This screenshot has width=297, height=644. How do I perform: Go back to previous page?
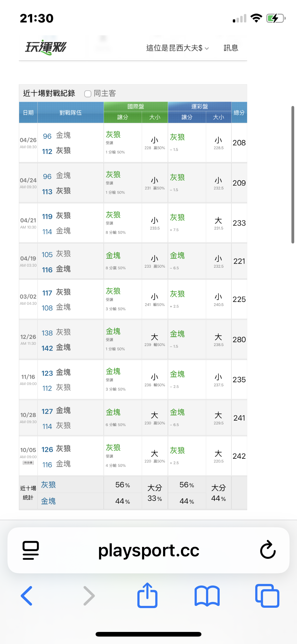point(27,596)
